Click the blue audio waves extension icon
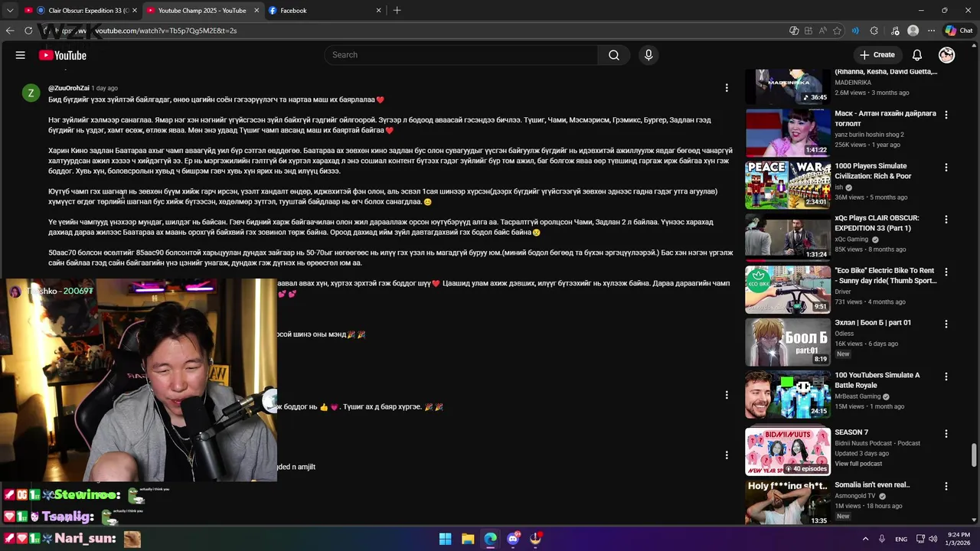Viewport: 980px width, 551px height. pyautogui.click(x=856, y=31)
